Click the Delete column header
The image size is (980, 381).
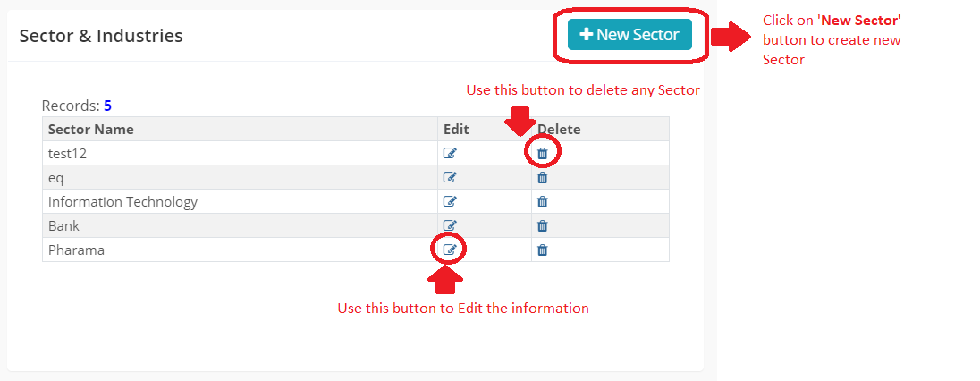coord(559,130)
